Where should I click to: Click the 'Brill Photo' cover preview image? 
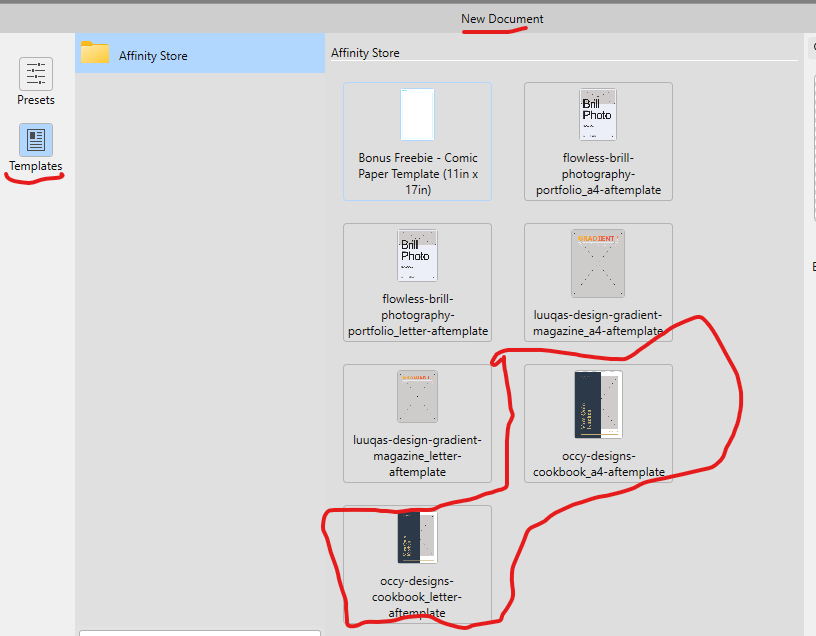coord(597,112)
